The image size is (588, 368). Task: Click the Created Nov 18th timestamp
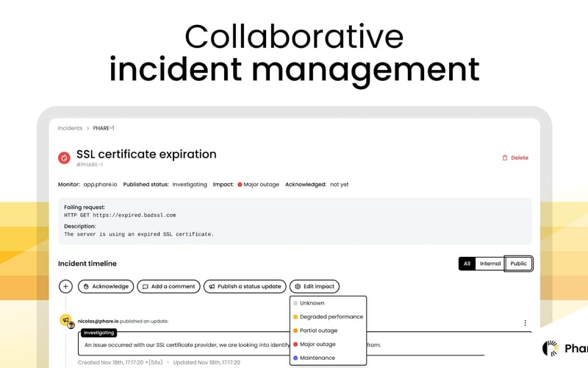(x=120, y=362)
